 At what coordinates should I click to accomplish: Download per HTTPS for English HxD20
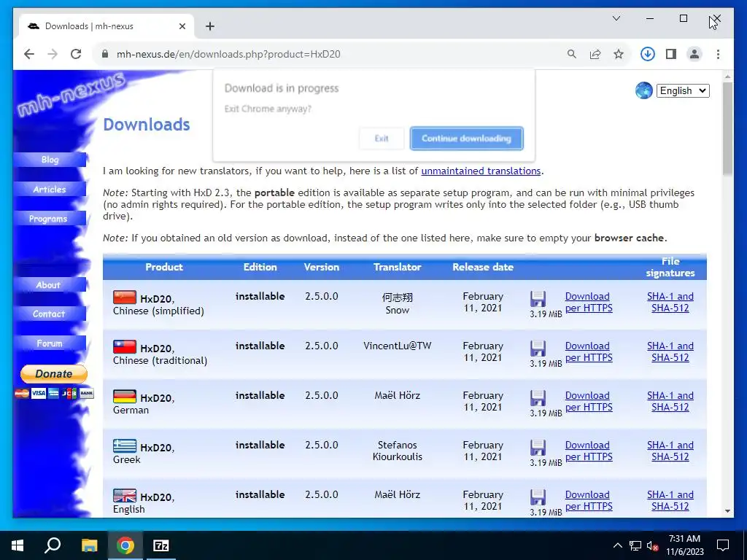pos(589,500)
